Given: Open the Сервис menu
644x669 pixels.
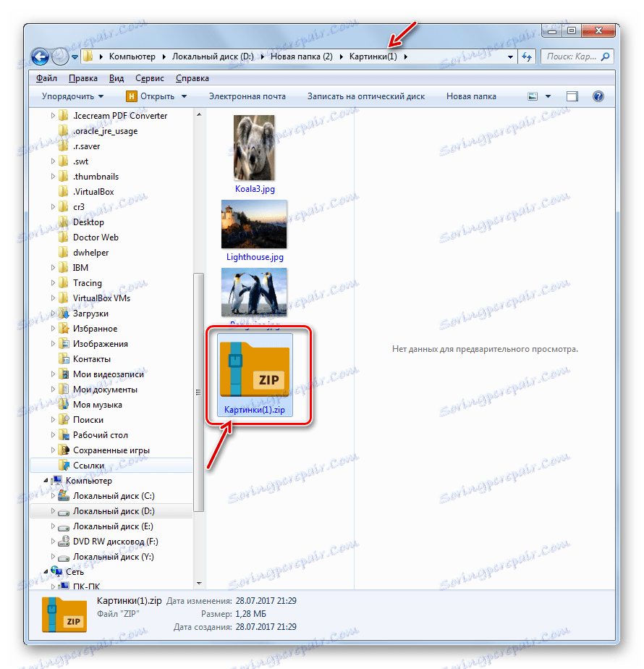Looking at the screenshot, I should [x=150, y=78].
